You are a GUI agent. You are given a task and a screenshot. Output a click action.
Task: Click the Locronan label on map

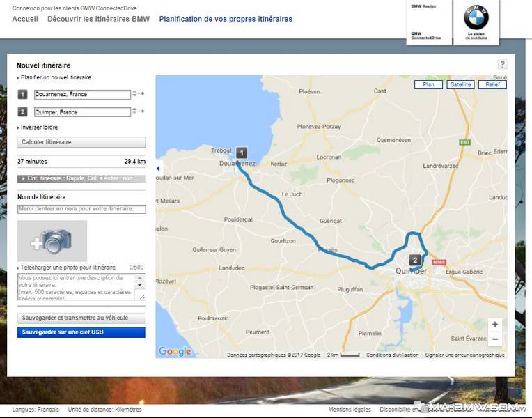(329, 157)
